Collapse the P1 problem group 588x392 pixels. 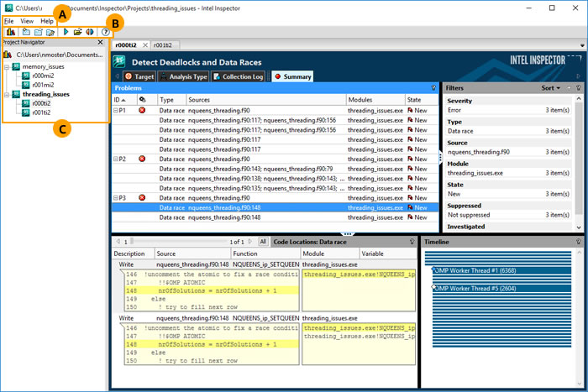click(x=117, y=111)
